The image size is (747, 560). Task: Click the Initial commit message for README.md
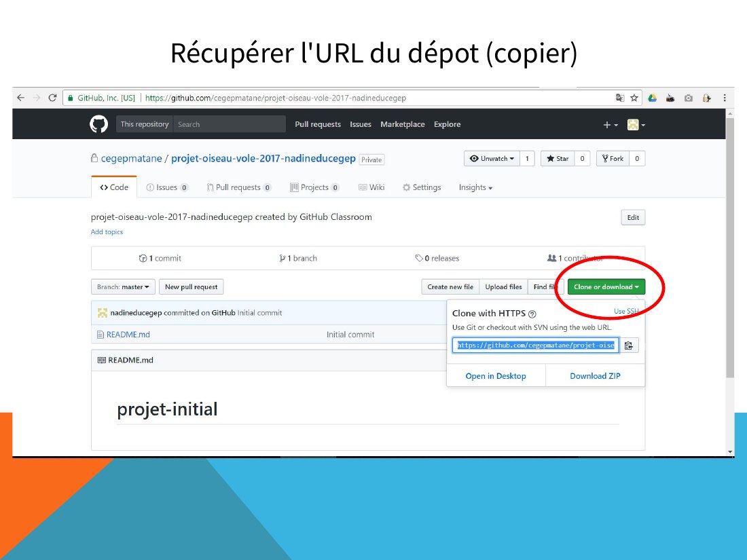pos(350,335)
